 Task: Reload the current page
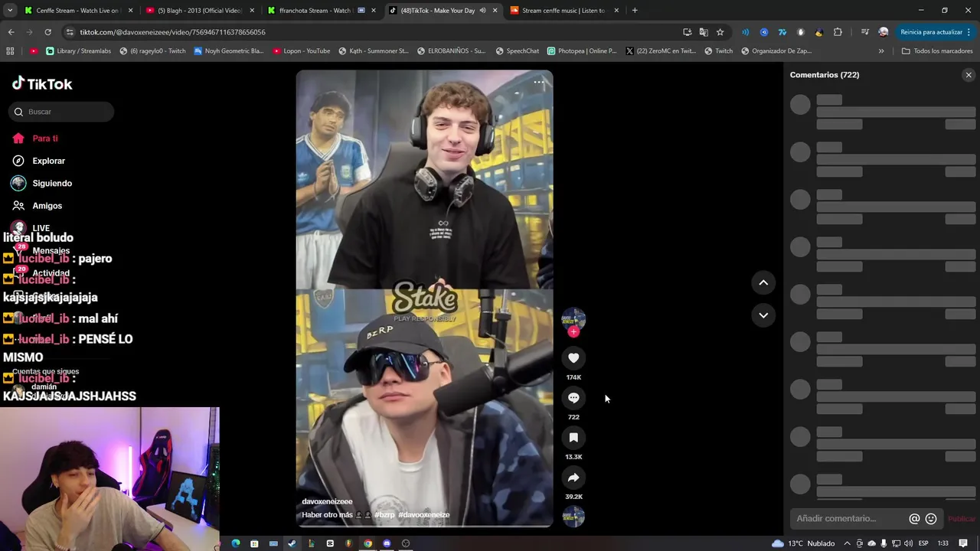(x=47, y=32)
